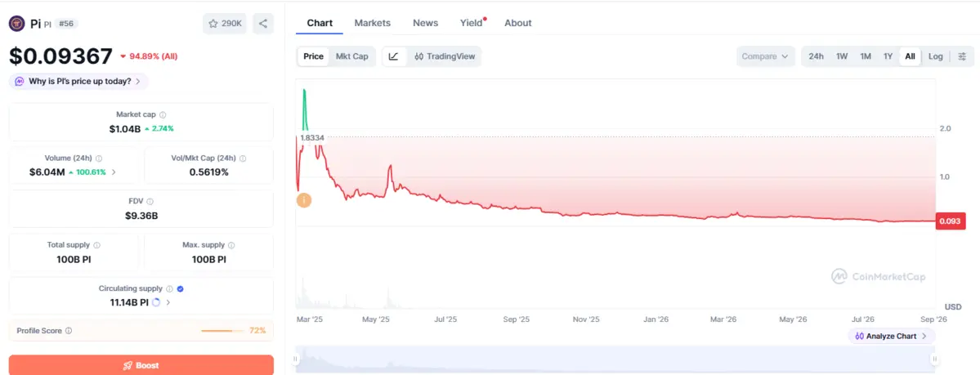The height and width of the screenshot is (375, 980).
Task: Switch to the Markets tab
Action: [x=373, y=23]
